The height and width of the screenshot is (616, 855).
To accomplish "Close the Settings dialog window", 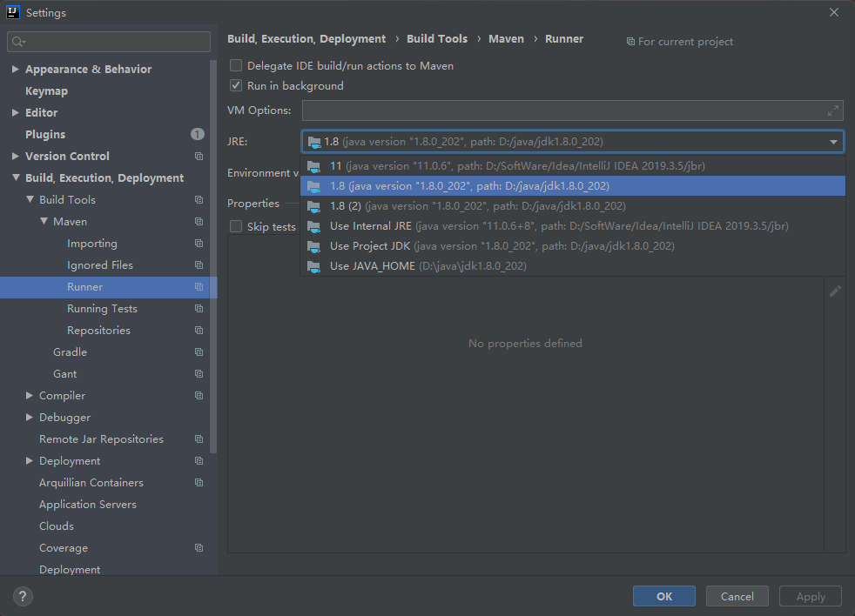I will pos(834,12).
